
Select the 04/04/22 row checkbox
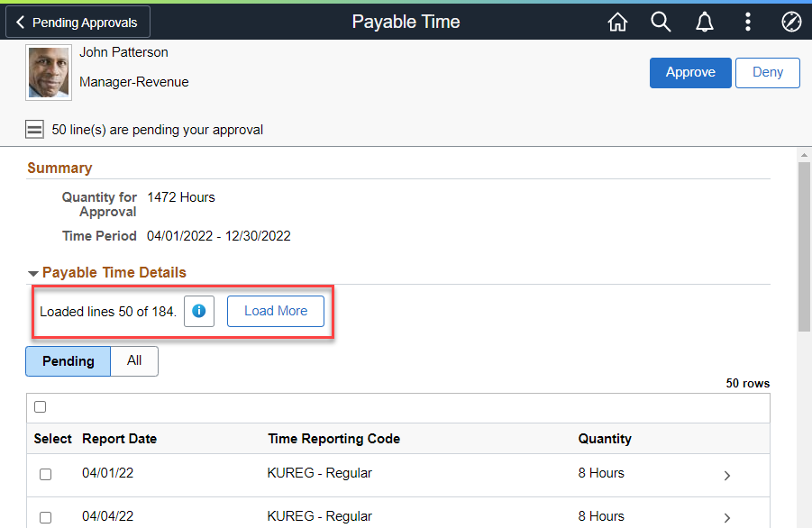(x=46, y=517)
